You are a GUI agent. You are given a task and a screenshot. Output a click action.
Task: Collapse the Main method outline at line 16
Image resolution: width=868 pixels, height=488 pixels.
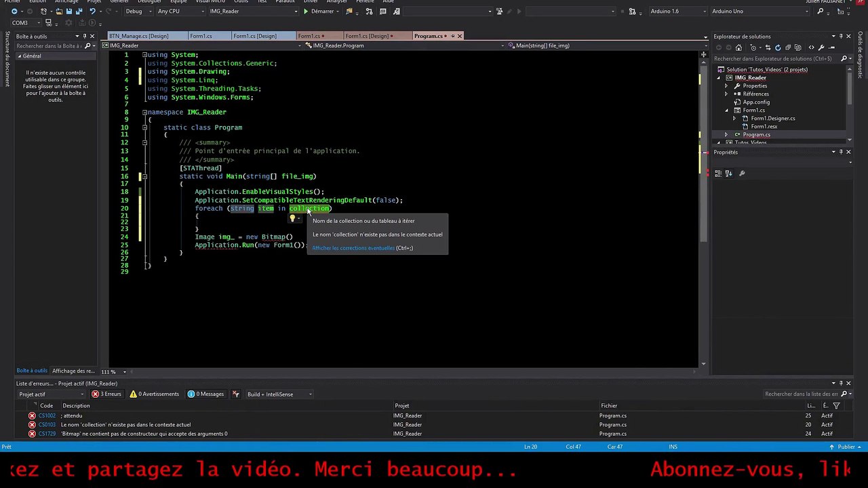[x=144, y=176]
